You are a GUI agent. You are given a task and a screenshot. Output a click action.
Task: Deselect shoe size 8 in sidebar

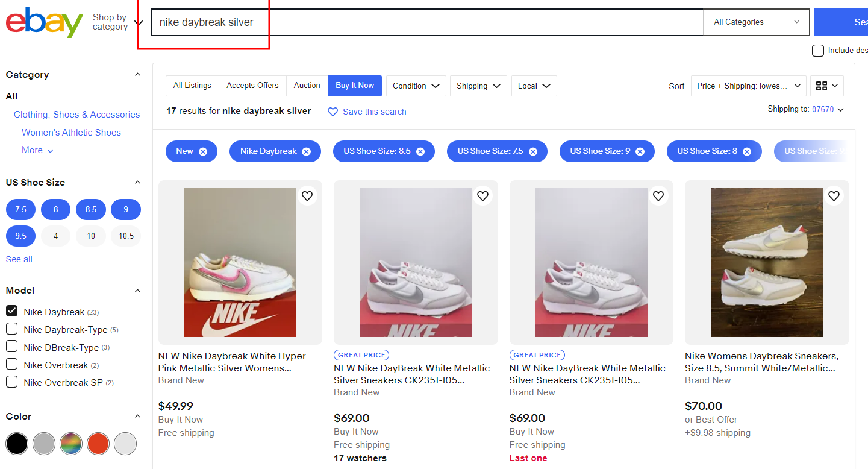tap(56, 210)
